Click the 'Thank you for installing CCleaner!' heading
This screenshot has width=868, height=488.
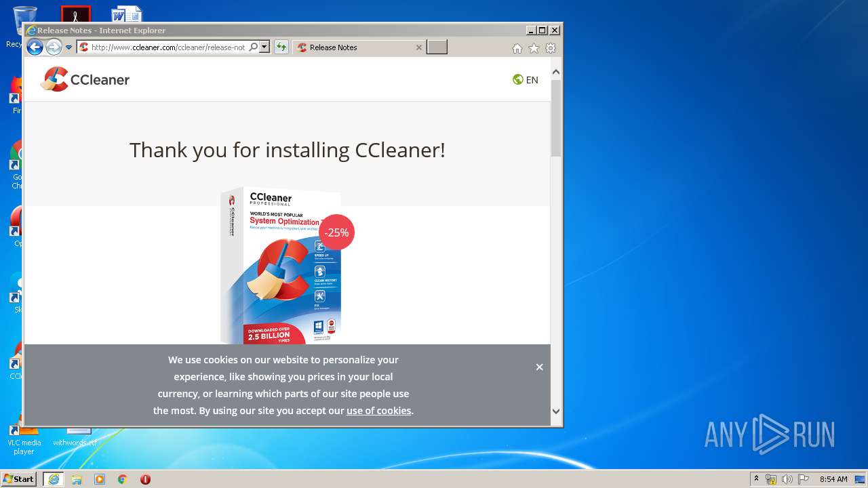(288, 150)
